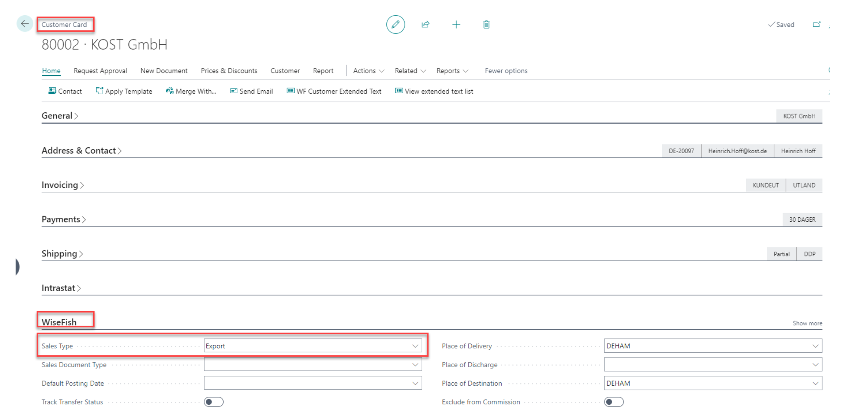The height and width of the screenshot is (420, 868).
Task: Click the back arrow button
Action: (x=25, y=24)
